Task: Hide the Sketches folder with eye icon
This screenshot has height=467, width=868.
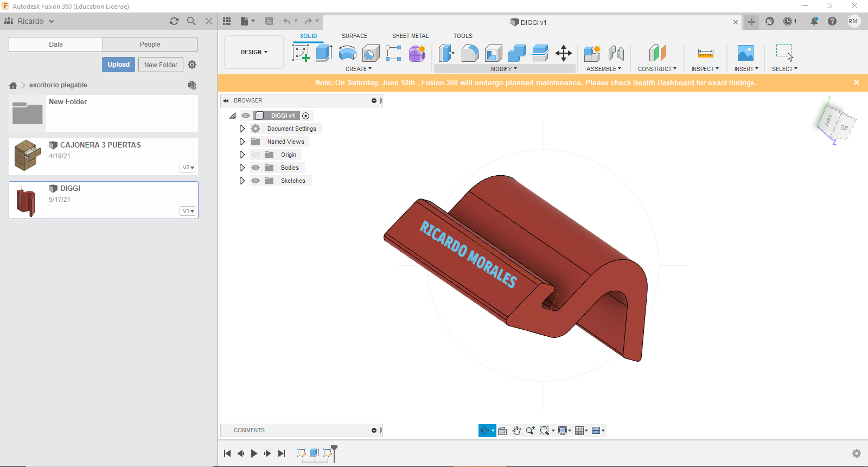Action: coord(256,181)
